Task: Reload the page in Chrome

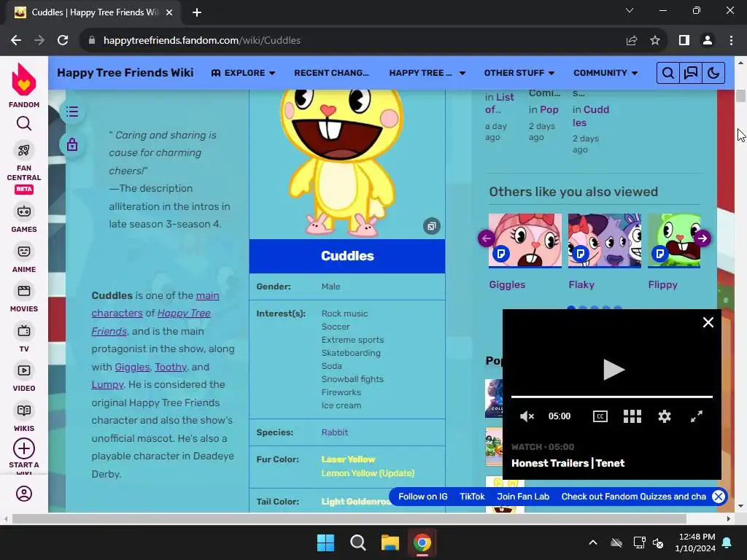Action: (x=63, y=41)
